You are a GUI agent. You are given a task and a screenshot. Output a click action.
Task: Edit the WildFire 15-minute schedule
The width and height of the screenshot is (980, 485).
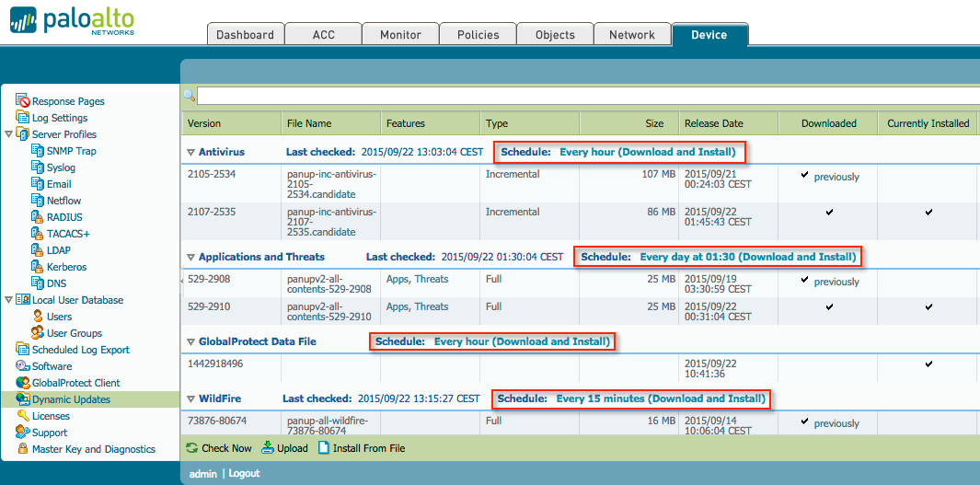point(661,398)
